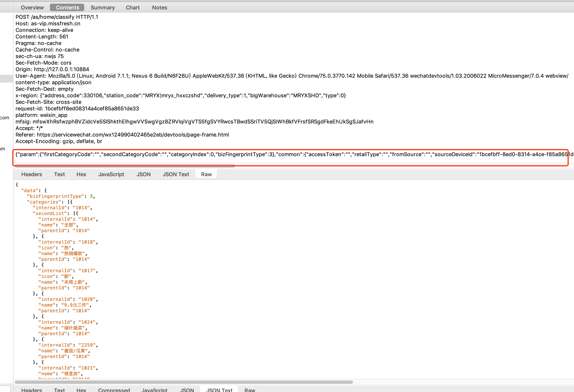
Task: Show response Hex view at bottom
Action: pyautogui.click(x=81, y=390)
